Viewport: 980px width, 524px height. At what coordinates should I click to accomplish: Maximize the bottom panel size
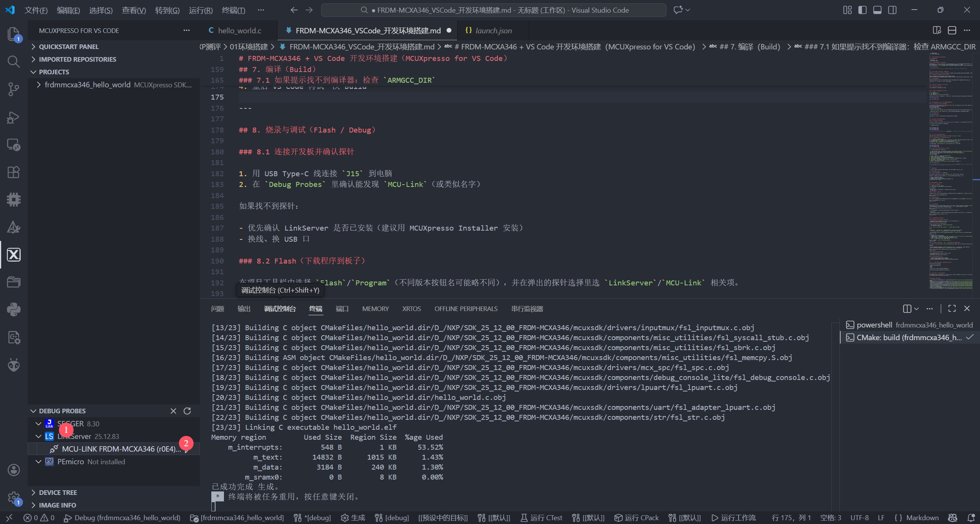coord(952,308)
